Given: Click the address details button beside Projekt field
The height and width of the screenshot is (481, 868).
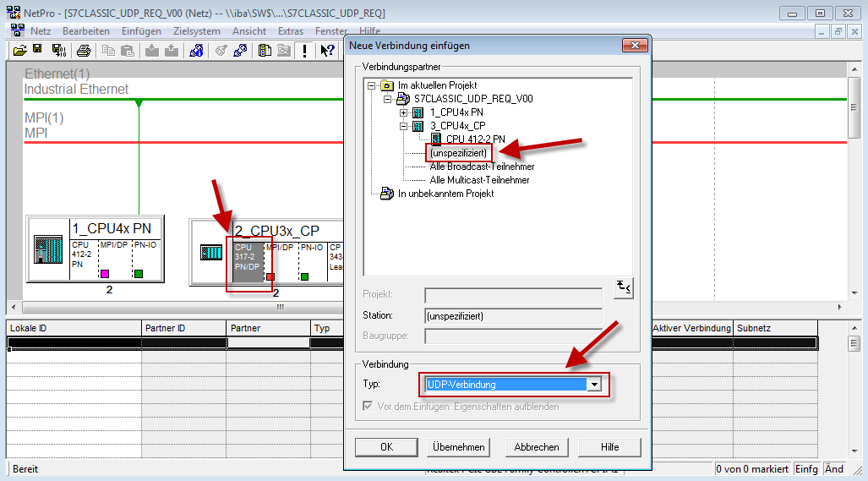Looking at the screenshot, I should [624, 288].
